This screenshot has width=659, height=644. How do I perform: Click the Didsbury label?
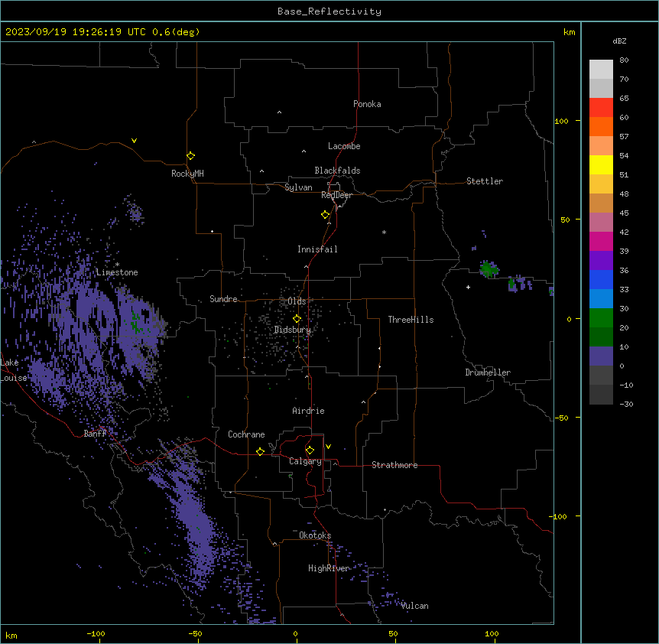[292, 330]
